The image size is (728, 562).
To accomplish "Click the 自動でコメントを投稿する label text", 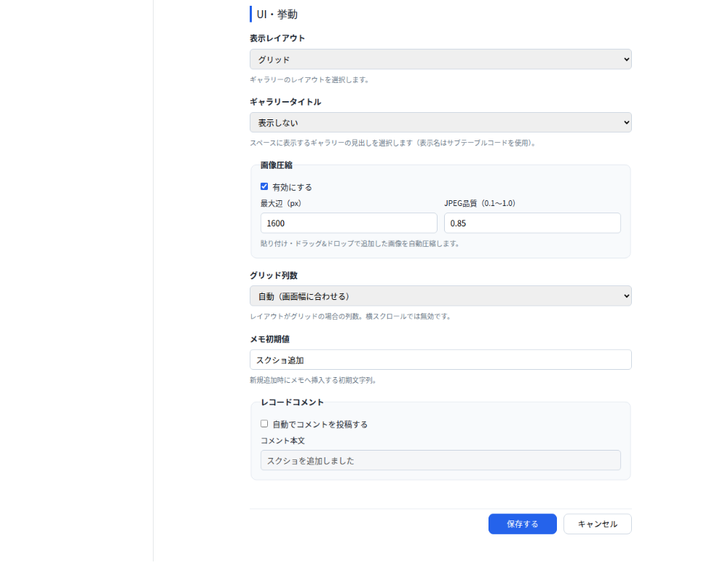I will pyautogui.click(x=320, y=424).
